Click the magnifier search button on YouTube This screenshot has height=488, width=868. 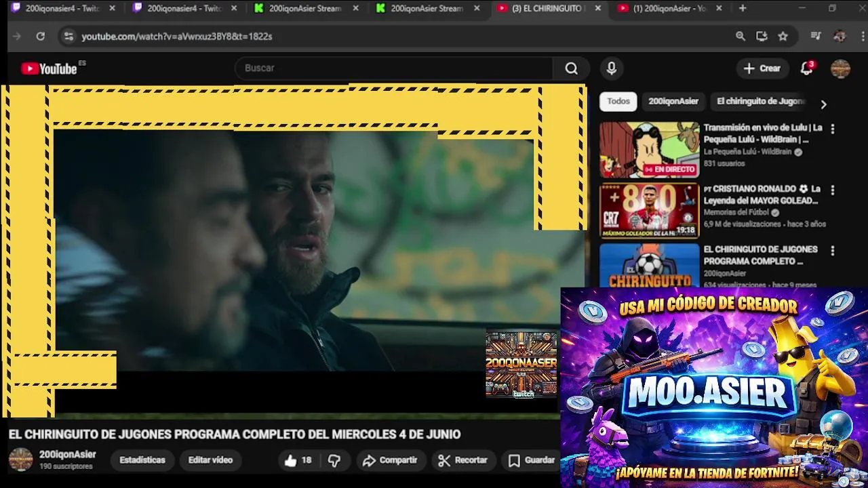[x=572, y=68]
